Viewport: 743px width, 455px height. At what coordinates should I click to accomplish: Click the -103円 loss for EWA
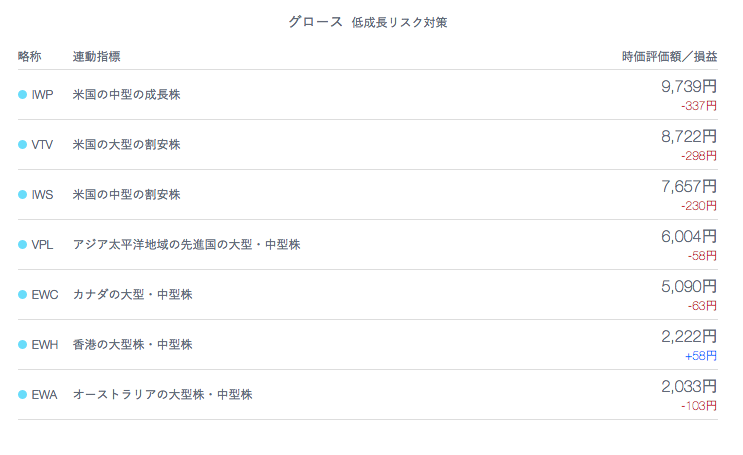pos(699,406)
